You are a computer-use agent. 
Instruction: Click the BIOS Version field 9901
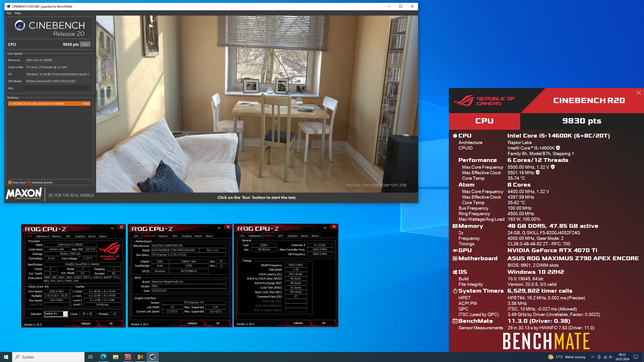click(189, 286)
